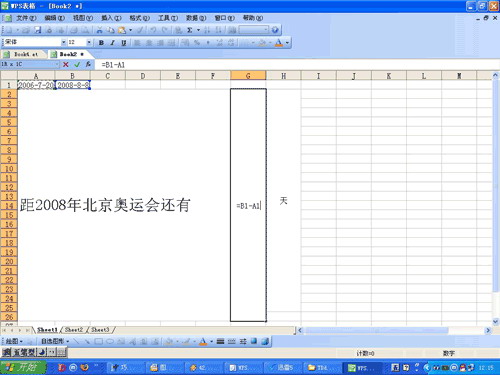Screen dimensions: 500x375
Task: Expand the Paste options arrow
Action: [x=130, y=30]
